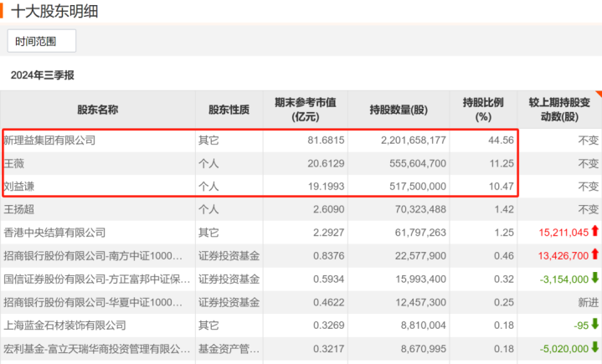Open 王扬超 shareholder details
Viewport: 602px width, 364px height.
tap(18, 209)
